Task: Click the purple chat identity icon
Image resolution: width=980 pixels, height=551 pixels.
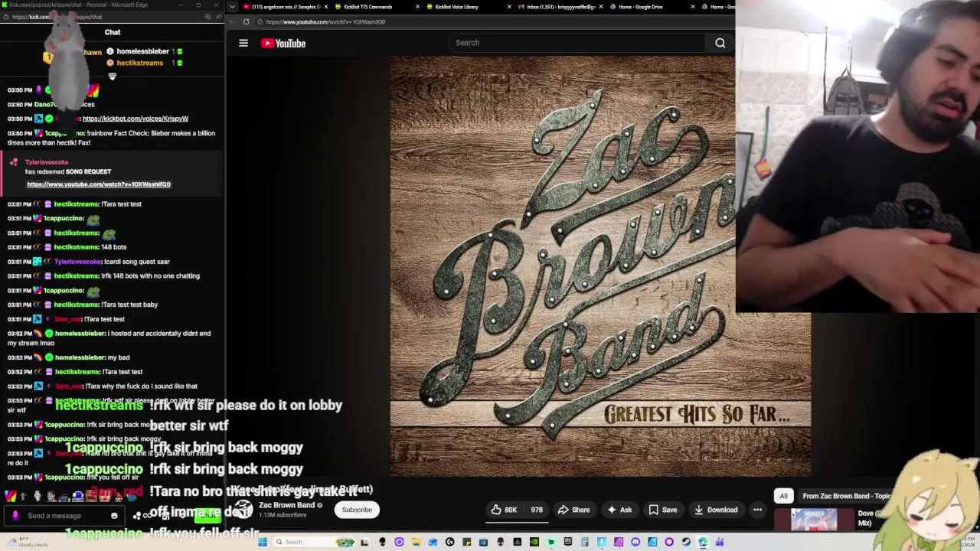Action: (x=15, y=516)
